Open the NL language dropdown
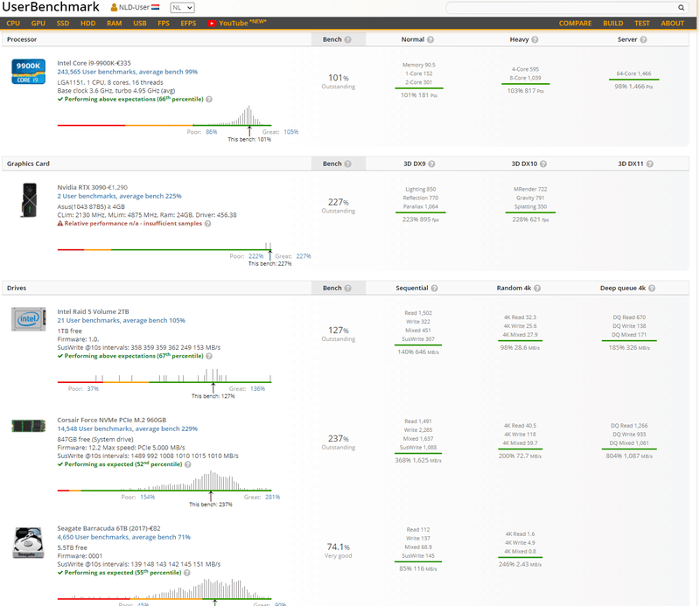This screenshot has width=700, height=606. 182,8
